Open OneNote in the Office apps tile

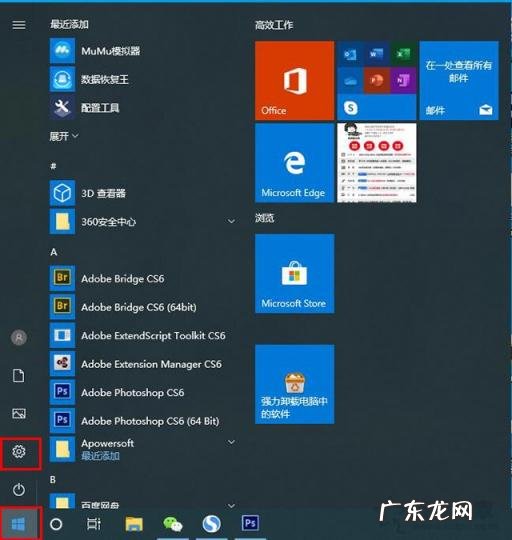(403, 81)
